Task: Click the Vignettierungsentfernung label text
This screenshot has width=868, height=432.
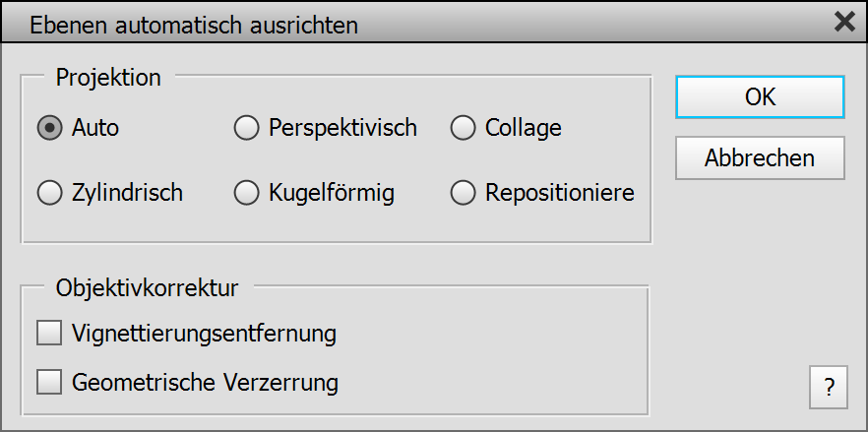Action: tap(205, 334)
